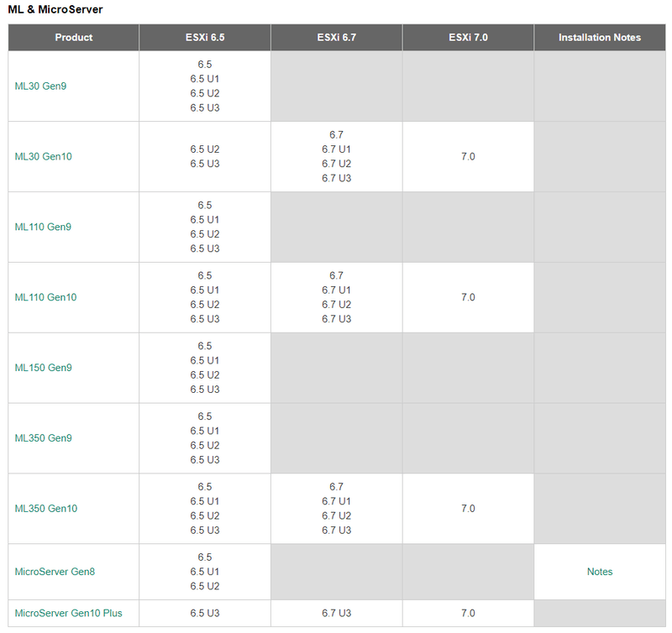Open the ML150 Gen9 product link
672x633 pixels.
click(x=44, y=368)
